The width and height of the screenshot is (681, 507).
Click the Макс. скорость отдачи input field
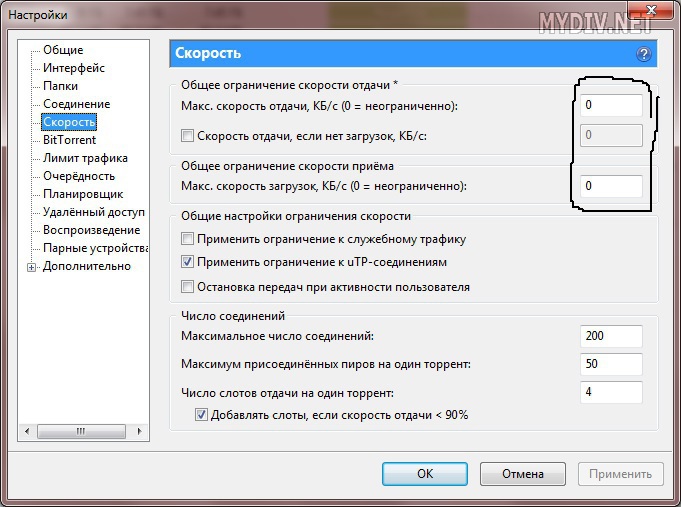tap(611, 105)
